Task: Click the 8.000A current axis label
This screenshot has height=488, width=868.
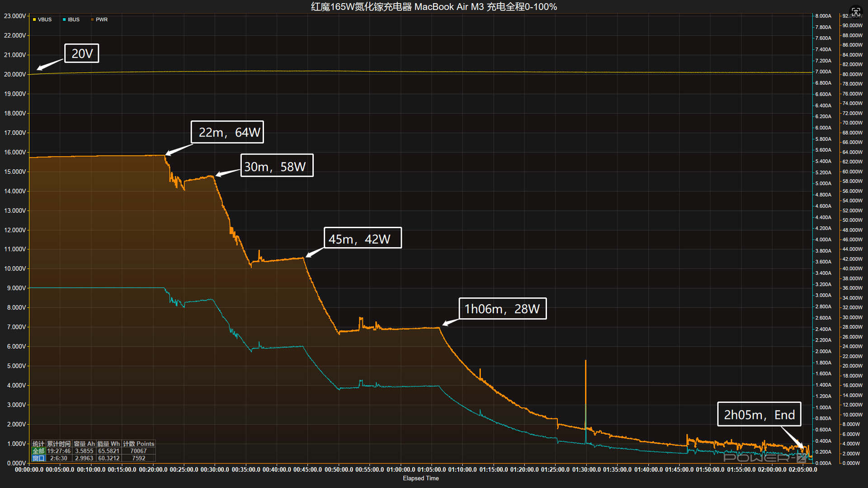Action: (823, 16)
